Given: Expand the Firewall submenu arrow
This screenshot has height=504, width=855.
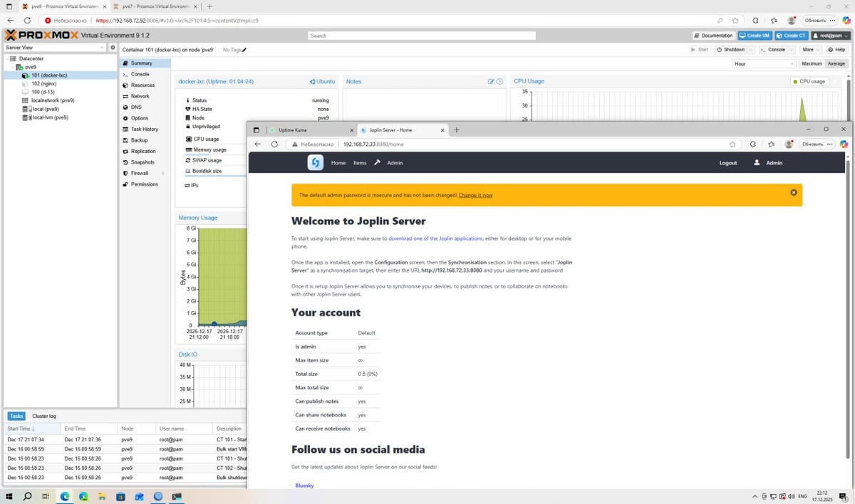Looking at the screenshot, I should click(163, 173).
